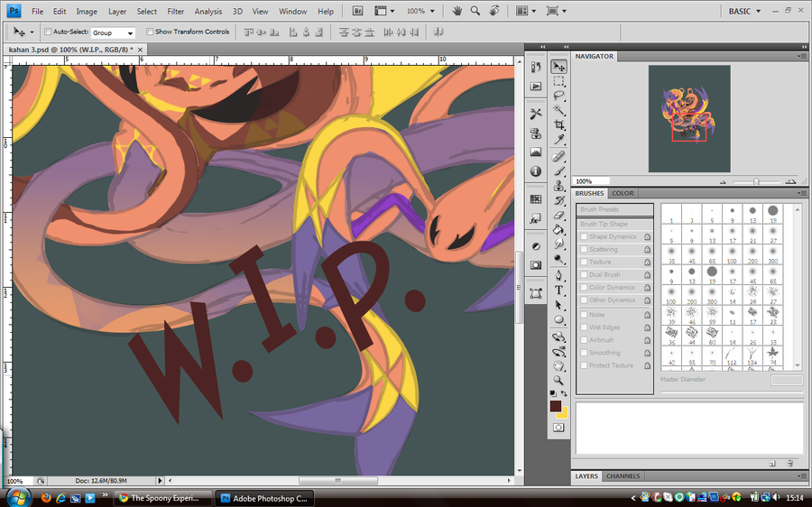This screenshot has width=812, height=507.
Task: Select the Brush tool
Action: (x=558, y=171)
